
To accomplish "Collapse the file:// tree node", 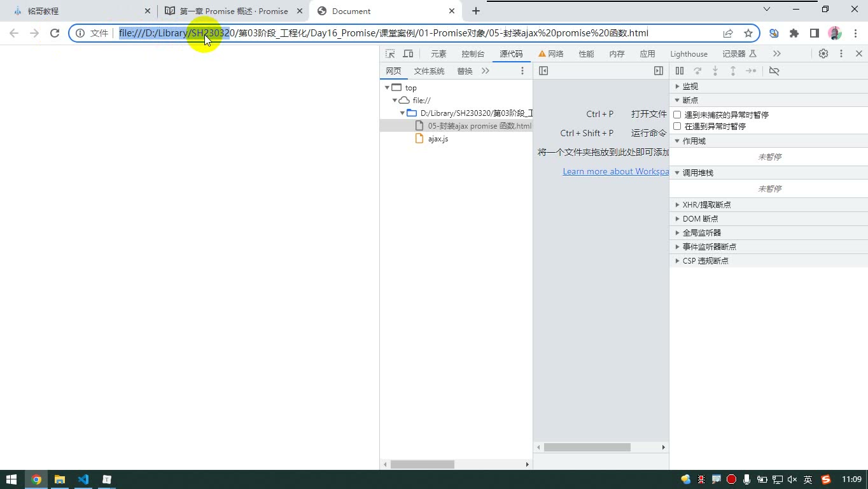I will 395,101.
